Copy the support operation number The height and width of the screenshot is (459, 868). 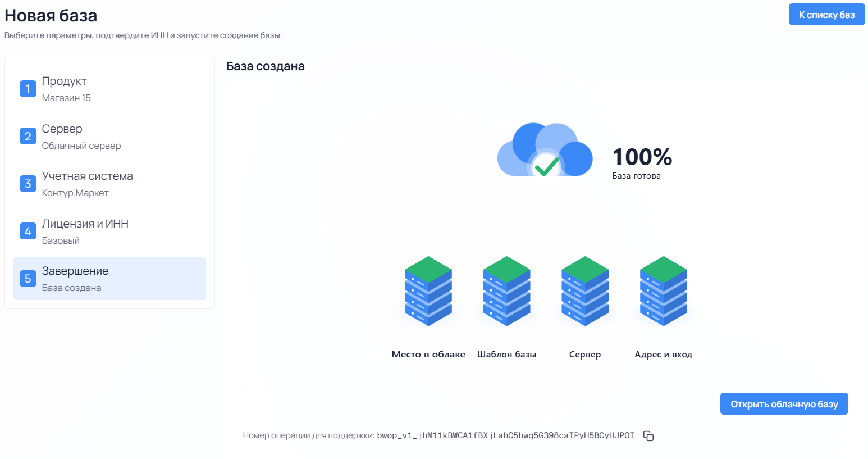pos(648,436)
